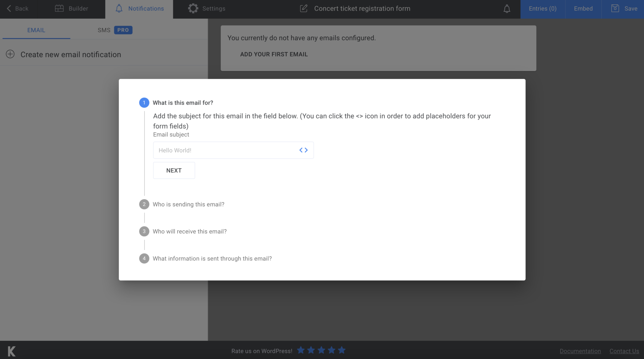Click the NEXT button
644x359 pixels.
click(x=174, y=170)
